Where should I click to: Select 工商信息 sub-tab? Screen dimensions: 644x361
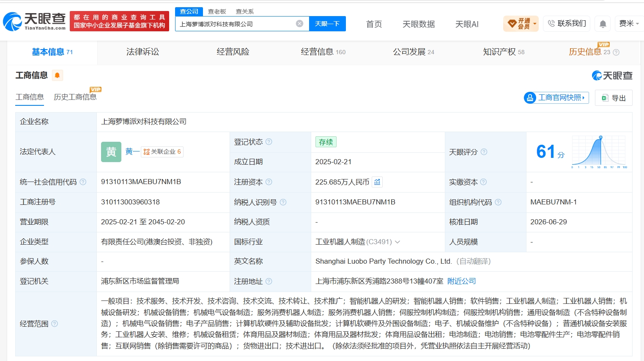click(x=30, y=97)
